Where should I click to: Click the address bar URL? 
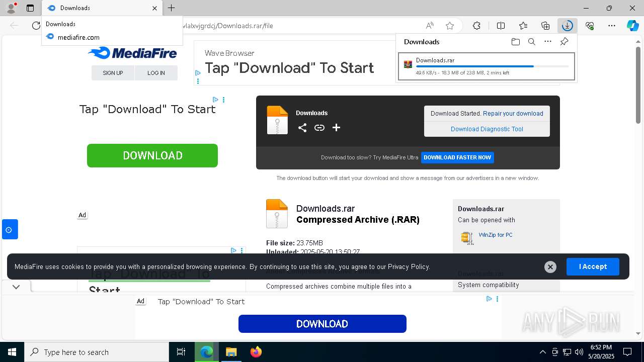click(227, 26)
